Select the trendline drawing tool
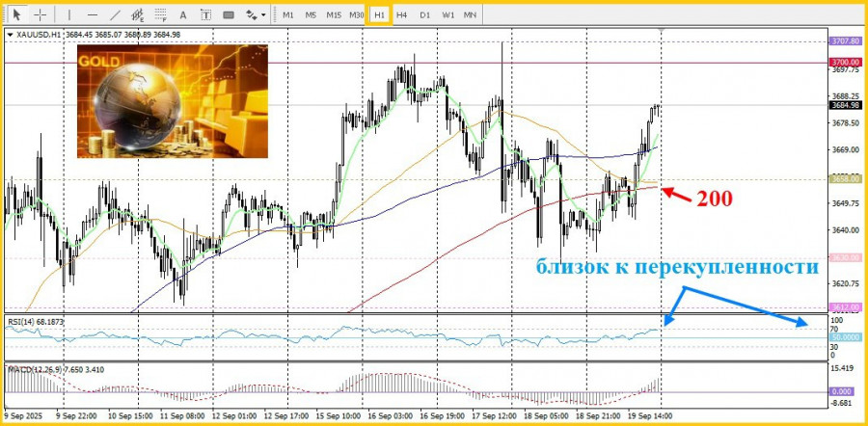The height and width of the screenshot is (426, 868). point(115,14)
